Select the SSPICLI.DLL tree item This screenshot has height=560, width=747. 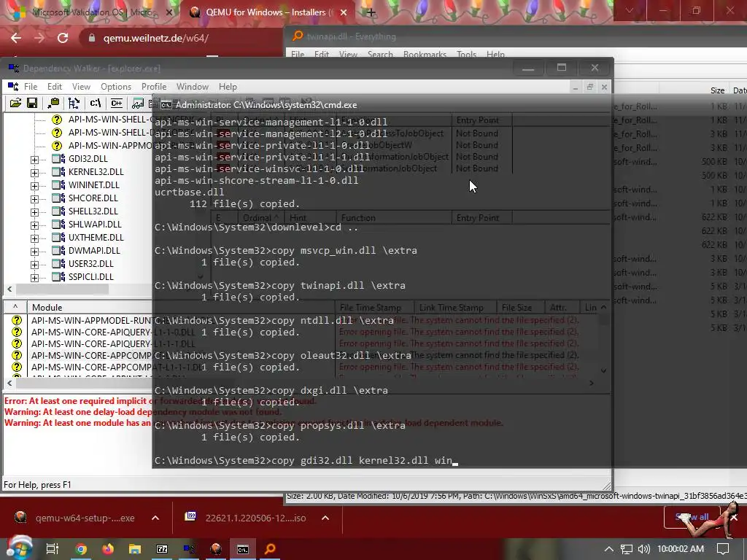click(90, 276)
